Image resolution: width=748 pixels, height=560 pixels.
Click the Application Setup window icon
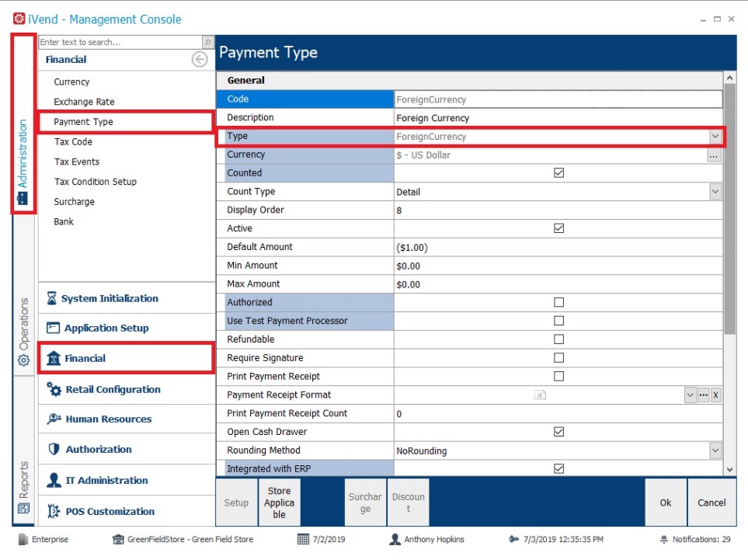click(x=53, y=328)
